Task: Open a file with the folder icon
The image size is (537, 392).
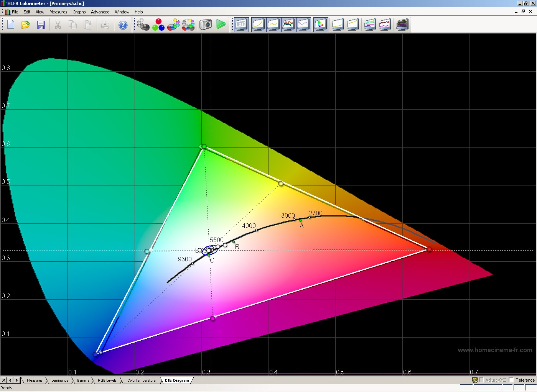Action: [25, 25]
